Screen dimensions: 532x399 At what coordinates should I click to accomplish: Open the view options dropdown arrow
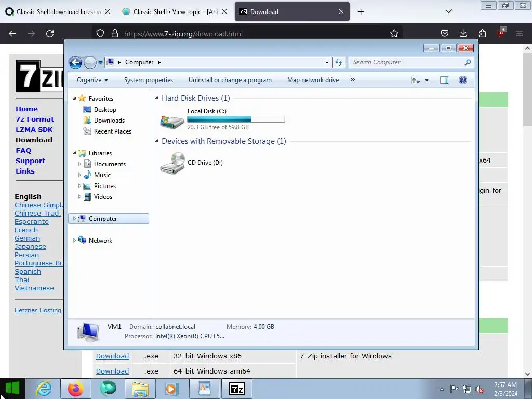[x=427, y=80]
